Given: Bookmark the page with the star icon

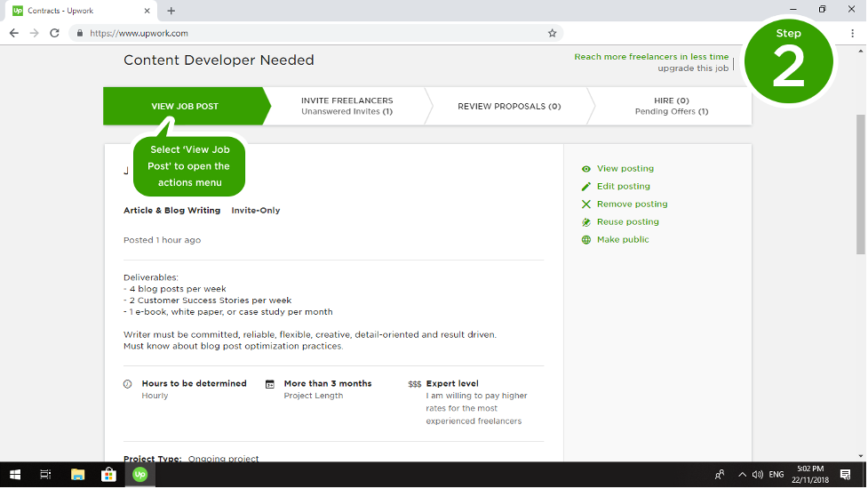Looking at the screenshot, I should (x=552, y=33).
